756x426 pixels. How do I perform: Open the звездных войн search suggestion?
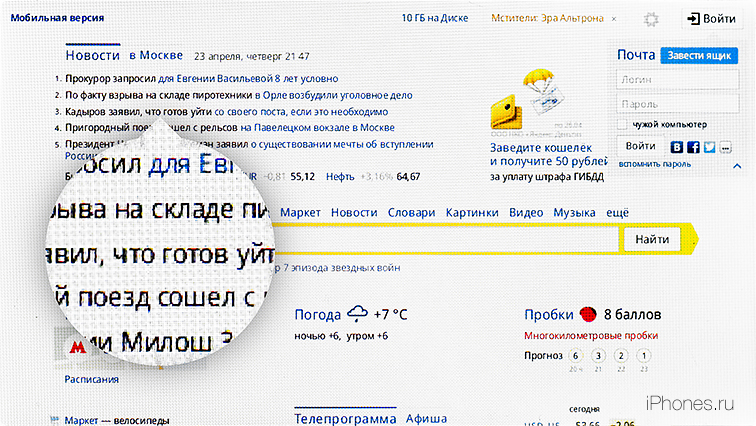click(338, 268)
